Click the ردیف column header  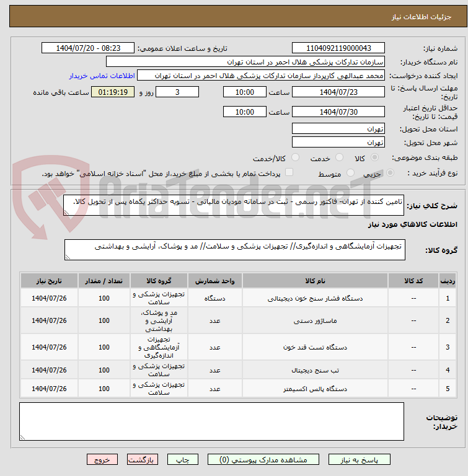448,281
